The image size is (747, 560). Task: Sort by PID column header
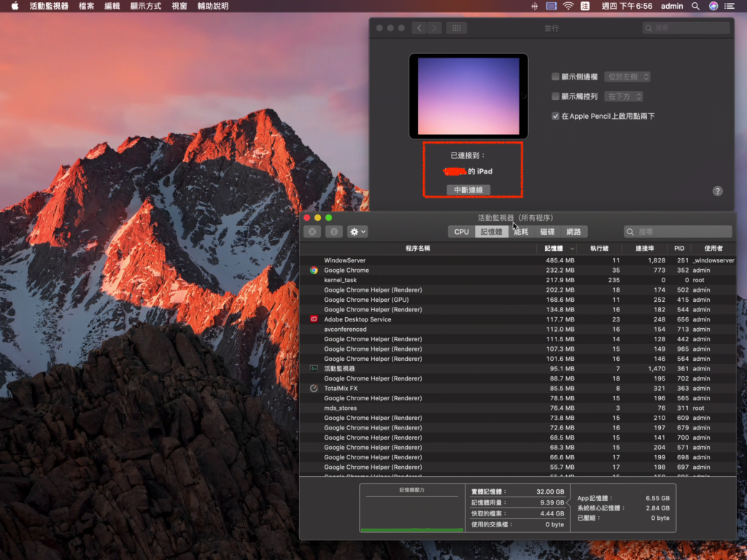[x=679, y=248]
